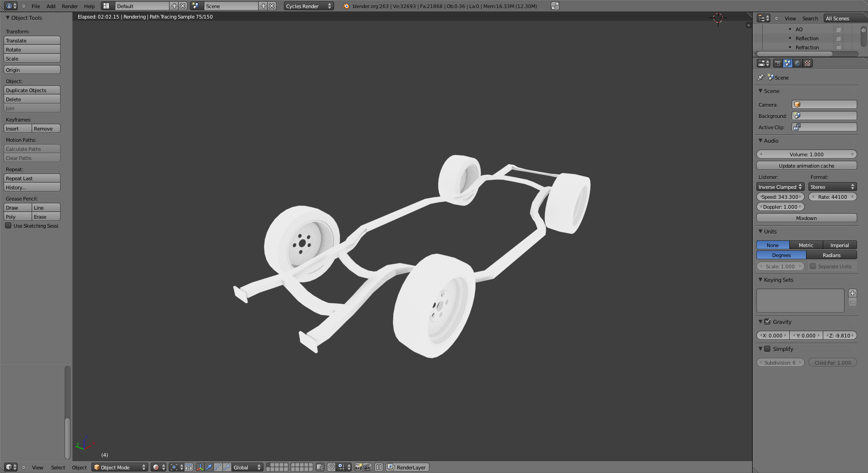868x473 pixels.
Task: Toggle the Refraction pass checkbox
Action: click(838, 47)
